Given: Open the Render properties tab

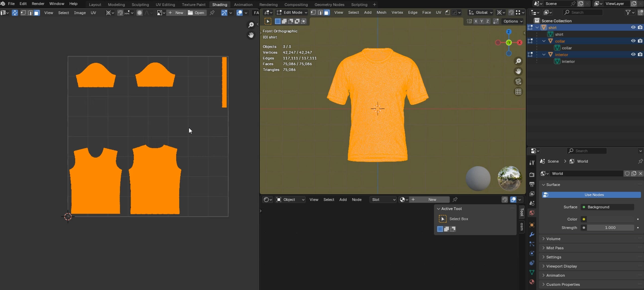Looking at the screenshot, I should tap(532, 175).
